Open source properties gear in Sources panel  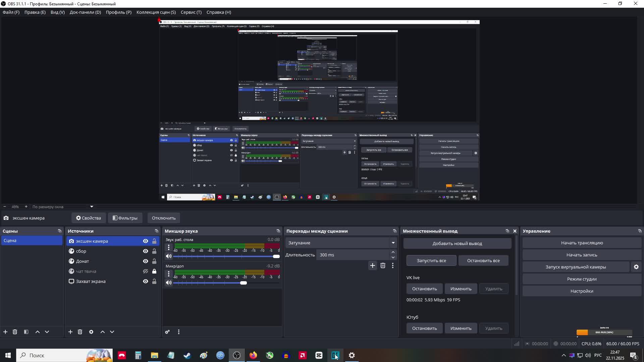click(91, 332)
